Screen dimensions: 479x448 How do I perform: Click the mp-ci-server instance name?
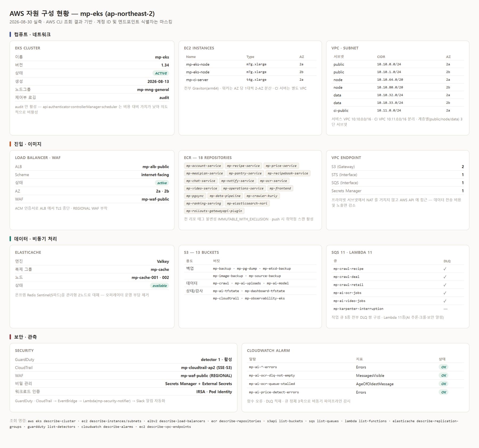(x=197, y=80)
